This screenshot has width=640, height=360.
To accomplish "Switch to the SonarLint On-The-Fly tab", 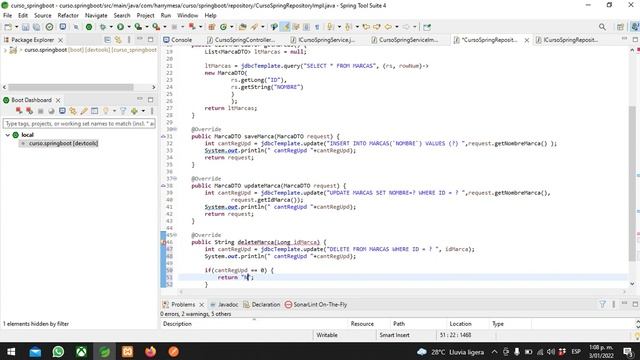I will point(316,304).
